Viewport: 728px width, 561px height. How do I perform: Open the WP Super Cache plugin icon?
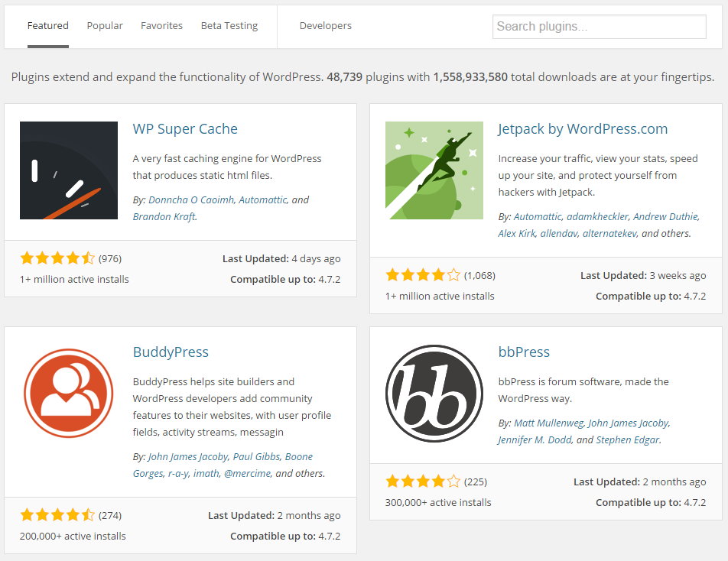click(x=69, y=170)
